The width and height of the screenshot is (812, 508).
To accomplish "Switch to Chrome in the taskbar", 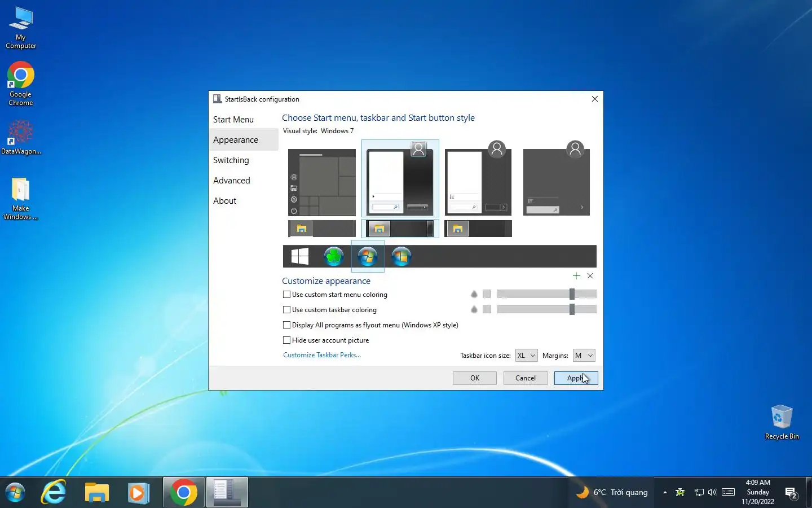I will (183, 492).
